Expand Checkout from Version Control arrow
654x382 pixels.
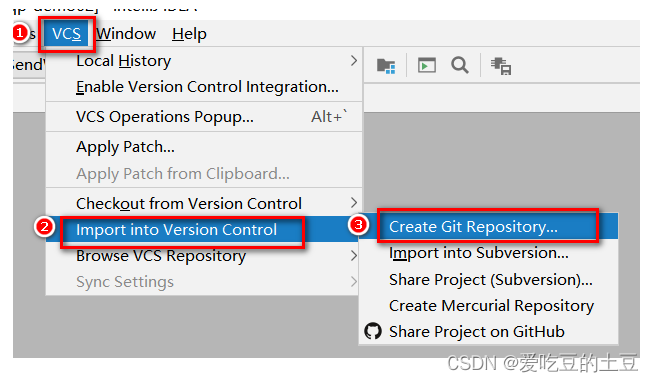[x=354, y=203]
